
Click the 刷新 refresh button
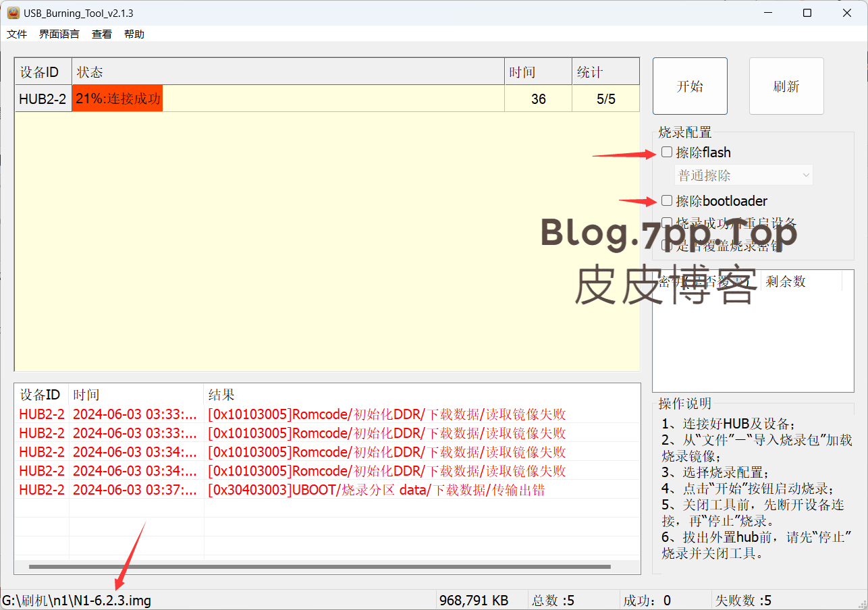tap(786, 86)
